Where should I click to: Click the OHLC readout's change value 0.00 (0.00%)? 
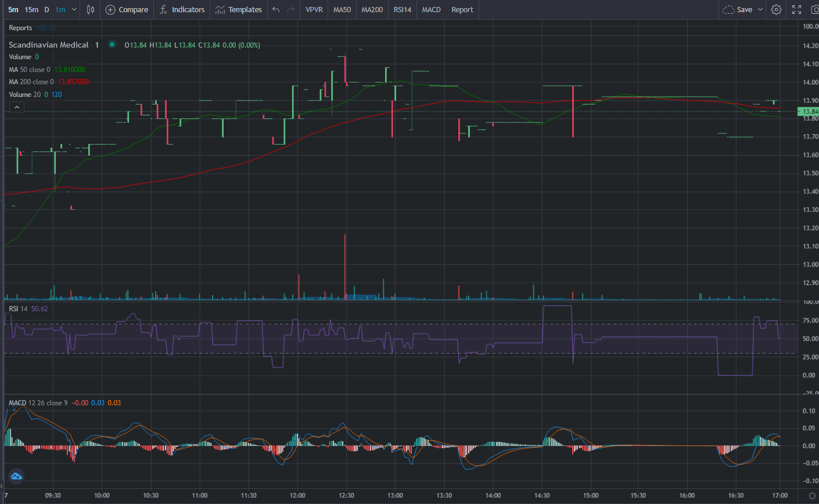tap(241, 45)
